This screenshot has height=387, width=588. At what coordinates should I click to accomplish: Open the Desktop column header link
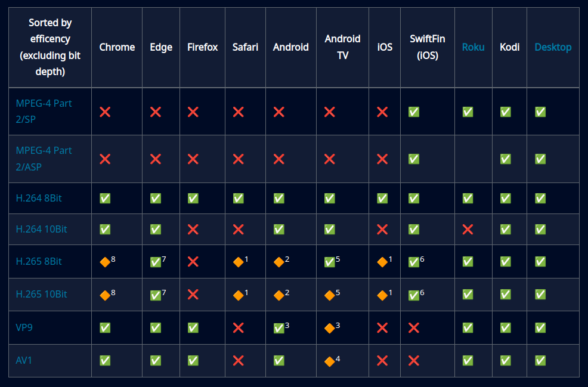(x=553, y=47)
